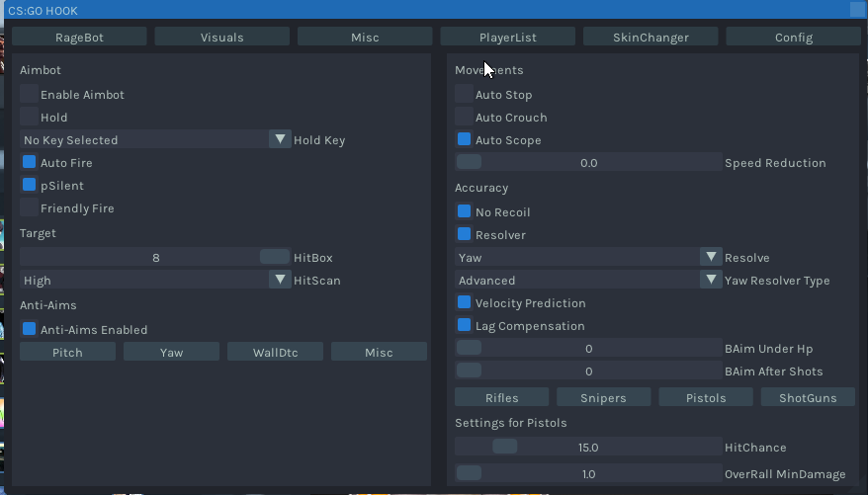Open the Resolve dropdown showing Yaw
This screenshot has height=495, width=868.
click(711, 257)
